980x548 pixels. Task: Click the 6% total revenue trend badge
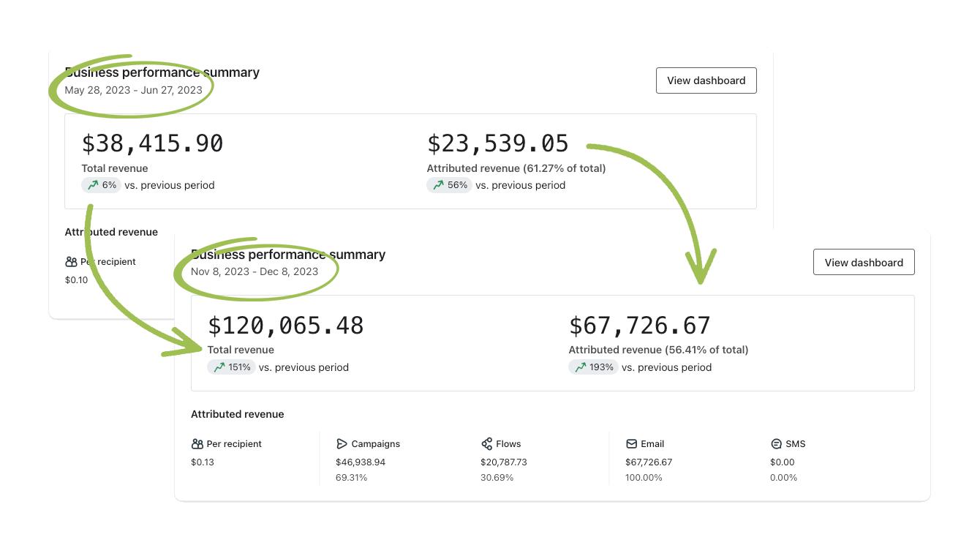click(x=101, y=185)
